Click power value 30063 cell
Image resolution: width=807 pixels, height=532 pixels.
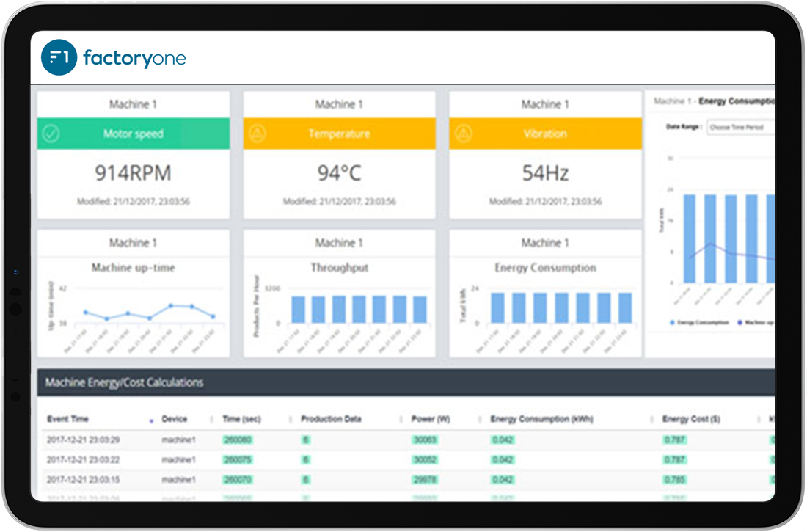[425, 440]
